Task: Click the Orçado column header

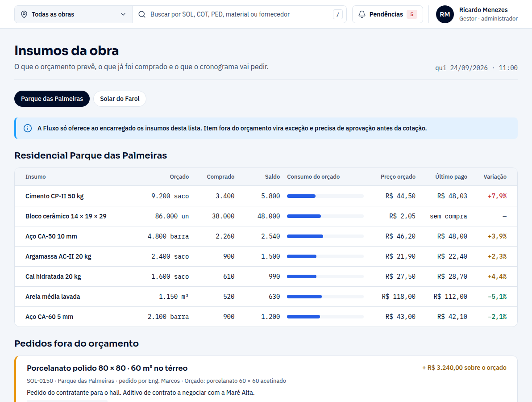Action: [x=179, y=176]
